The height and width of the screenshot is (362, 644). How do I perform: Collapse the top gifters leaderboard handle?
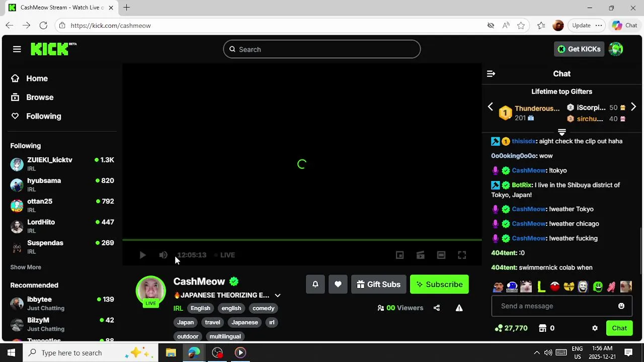pos(562,132)
